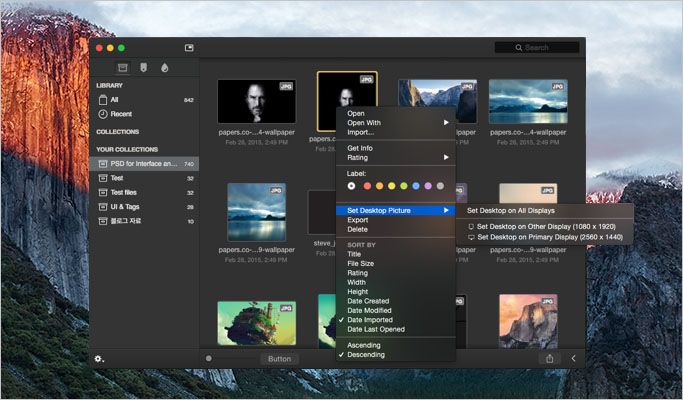
Task: Click the All library box icon
Action: point(103,100)
